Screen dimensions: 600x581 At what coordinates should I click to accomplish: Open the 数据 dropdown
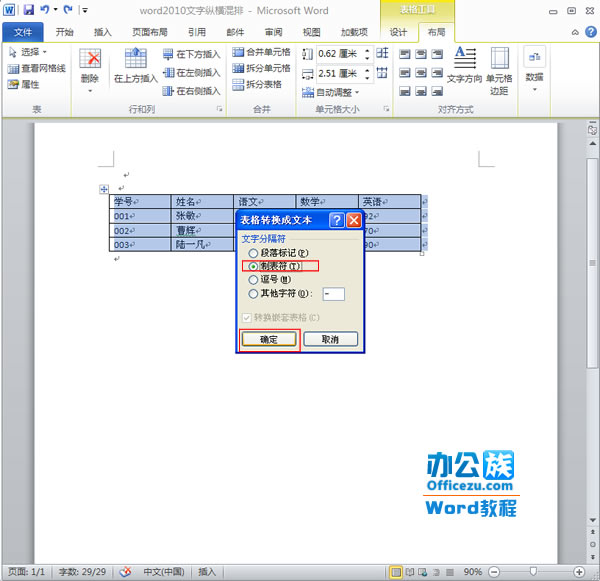[535, 69]
